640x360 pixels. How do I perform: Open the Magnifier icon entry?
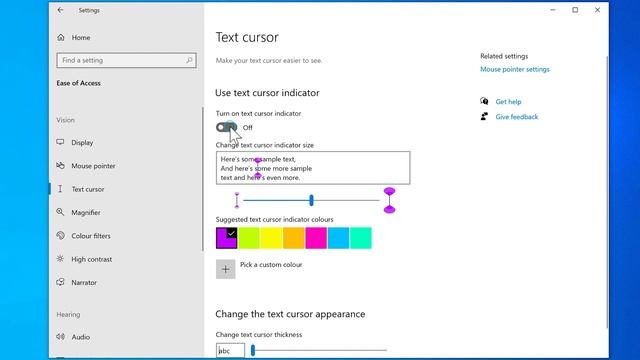coord(60,212)
